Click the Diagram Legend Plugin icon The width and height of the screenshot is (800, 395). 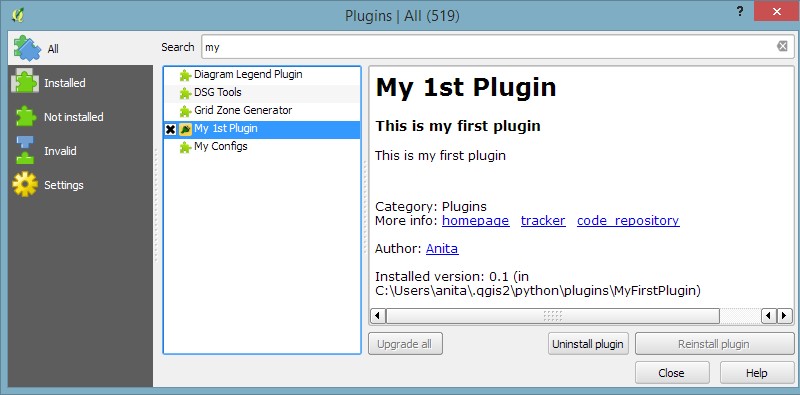point(185,75)
